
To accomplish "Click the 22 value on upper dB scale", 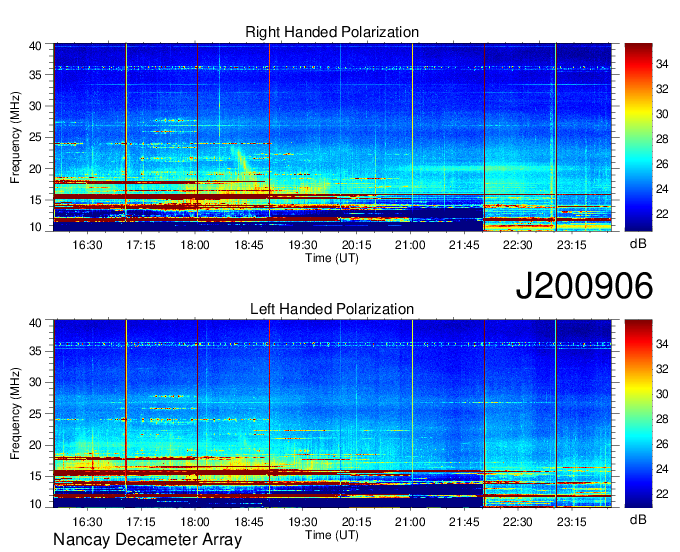I will [662, 214].
